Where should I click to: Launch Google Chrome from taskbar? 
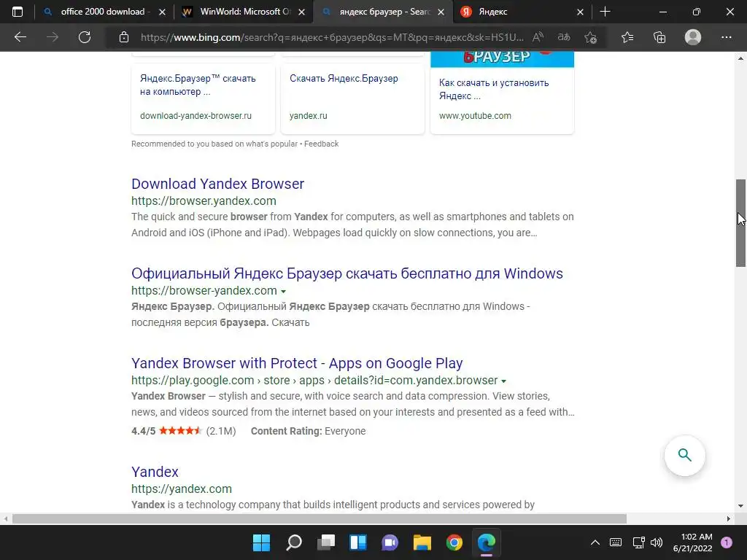pyautogui.click(x=454, y=542)
